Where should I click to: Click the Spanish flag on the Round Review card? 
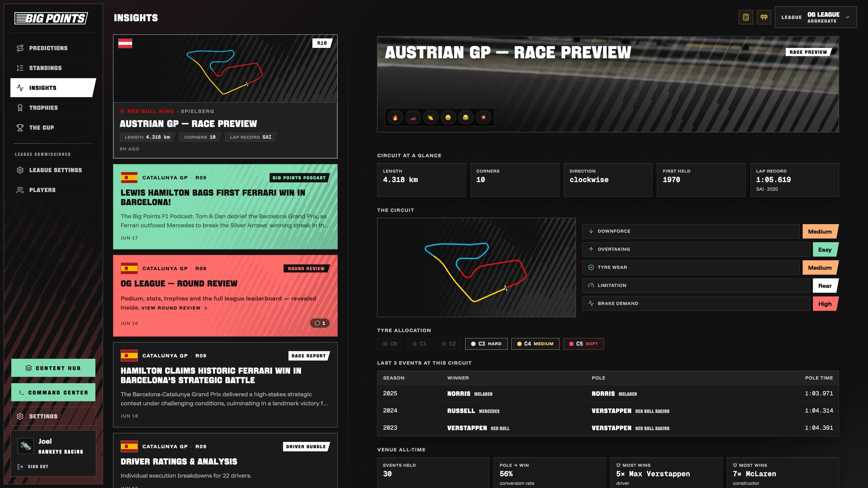point(129,268)
